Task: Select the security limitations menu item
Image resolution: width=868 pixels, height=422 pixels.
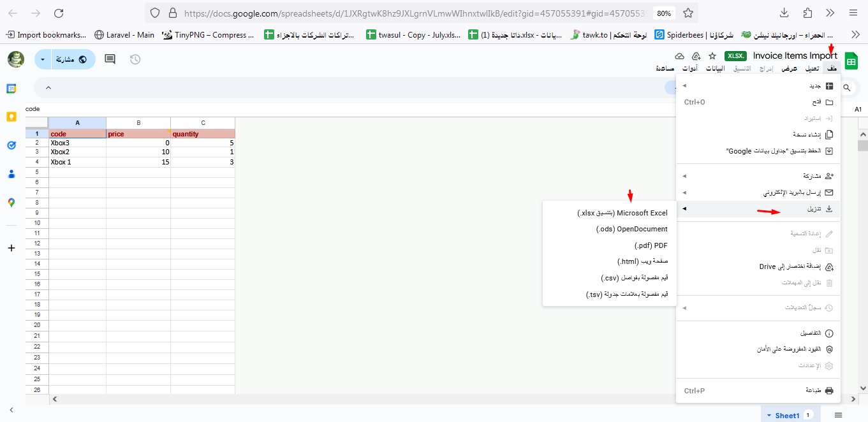Action: [758, 349]
